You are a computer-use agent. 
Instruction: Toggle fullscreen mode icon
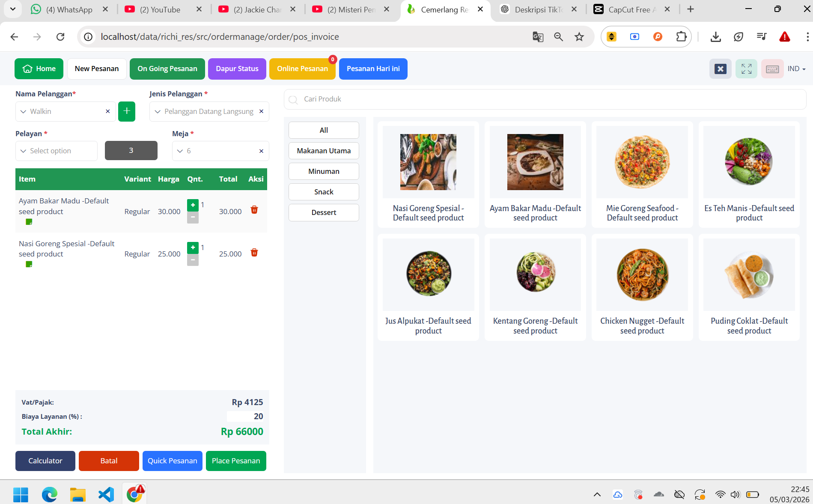[x=746, y=69]
